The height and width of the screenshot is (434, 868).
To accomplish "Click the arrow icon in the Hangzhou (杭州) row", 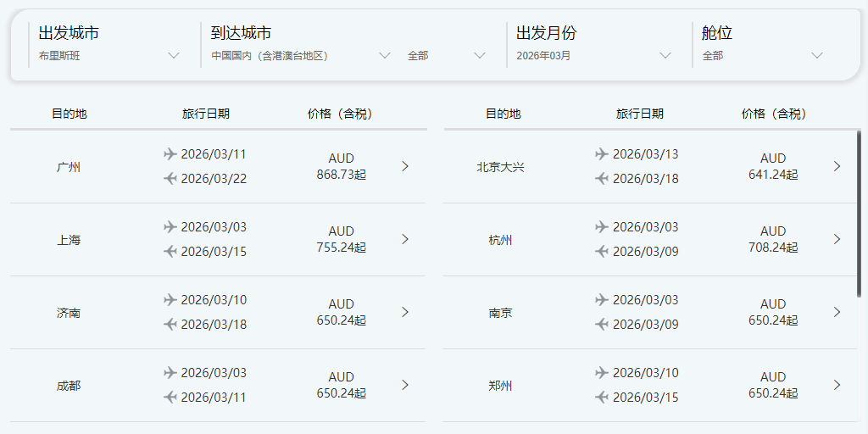I will pos(837,239).
